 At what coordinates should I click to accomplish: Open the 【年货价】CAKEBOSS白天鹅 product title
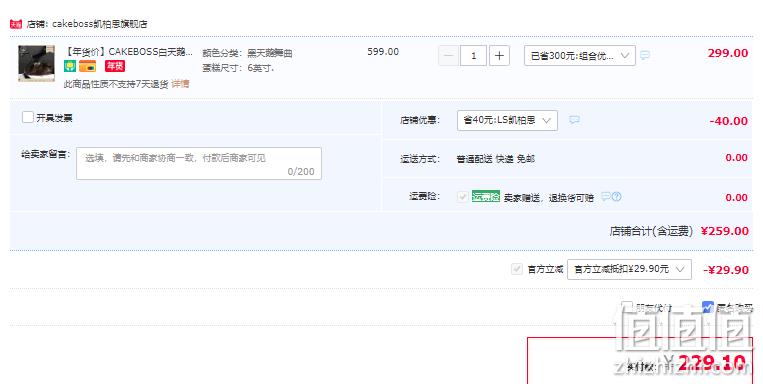click(129, 52)
